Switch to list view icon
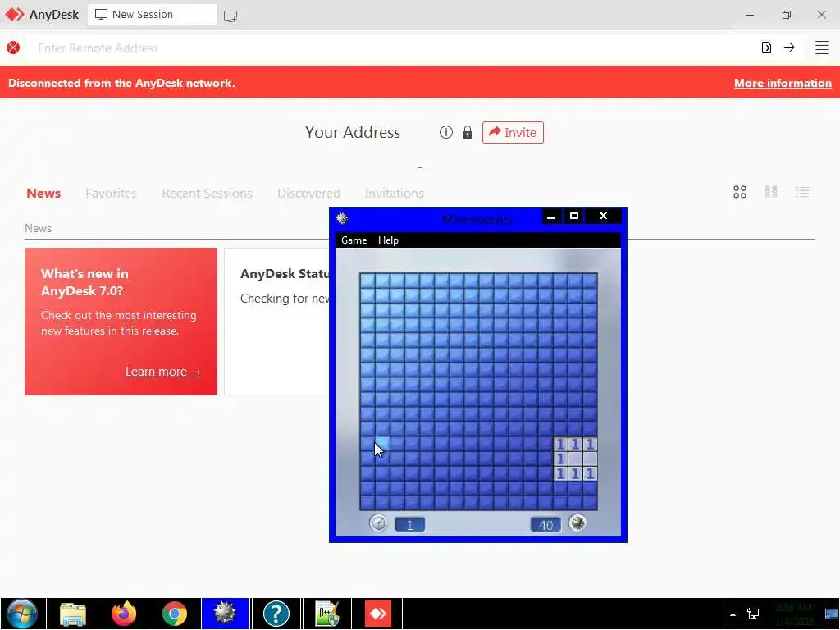This screenshot has width=840, height=630. tap(802, 192)
